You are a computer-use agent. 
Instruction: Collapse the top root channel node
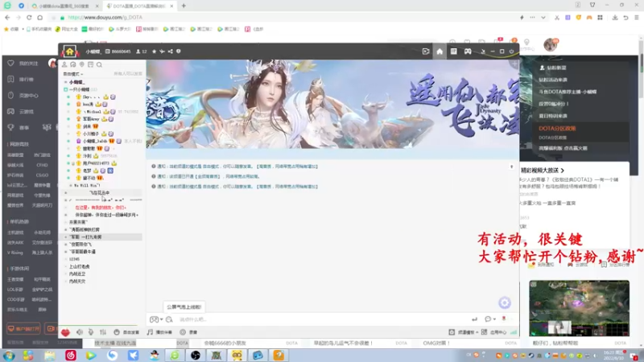click(x=66, y=82)
